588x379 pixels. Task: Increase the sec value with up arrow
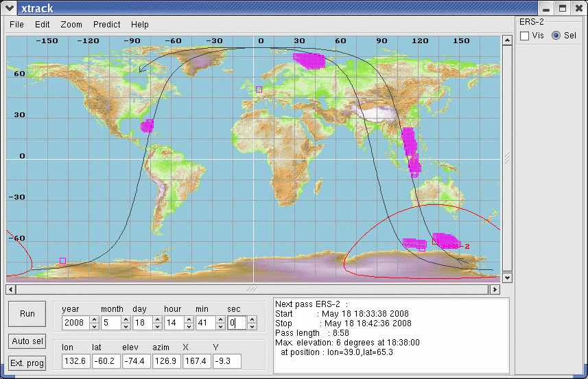tap(252, 319)
